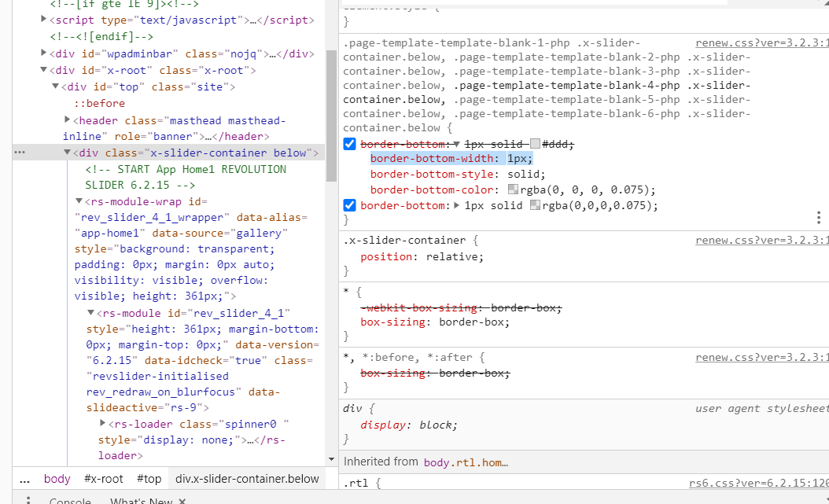Click the elements panel scroll-down arrow
The width and height of the screenshot is (829, 504).
coord(331,459)
